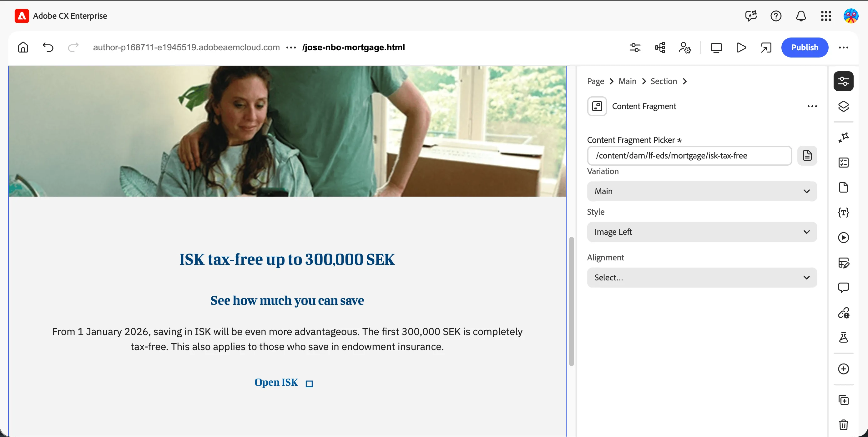Open the feedback chat icon in header

[x=751, y=16]
